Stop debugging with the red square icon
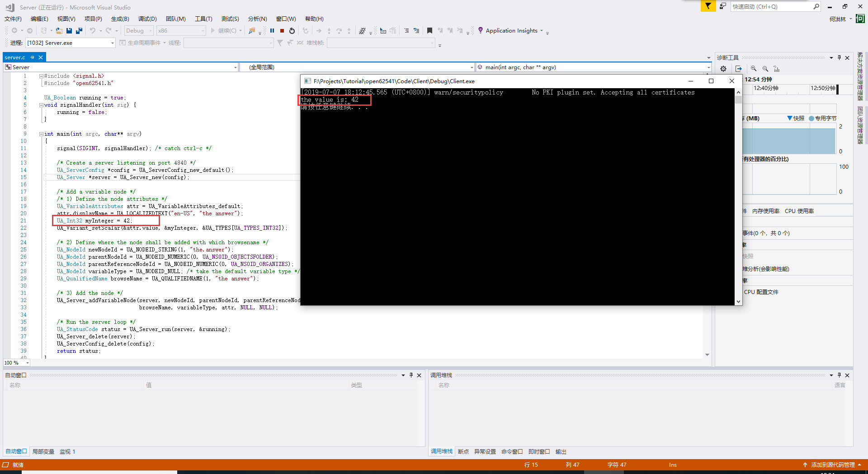868x474 pixels. point(282,31)
